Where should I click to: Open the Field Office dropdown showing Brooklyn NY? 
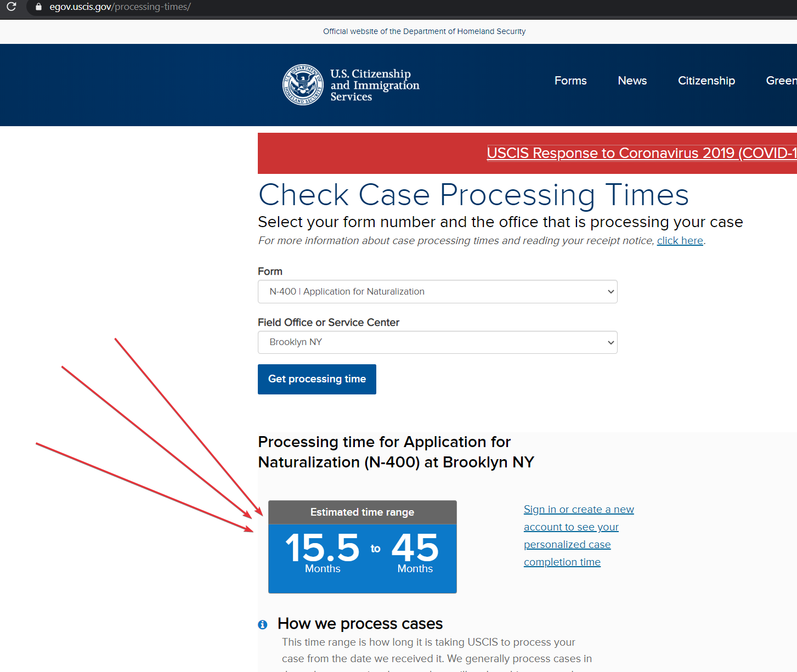[437, 342]
